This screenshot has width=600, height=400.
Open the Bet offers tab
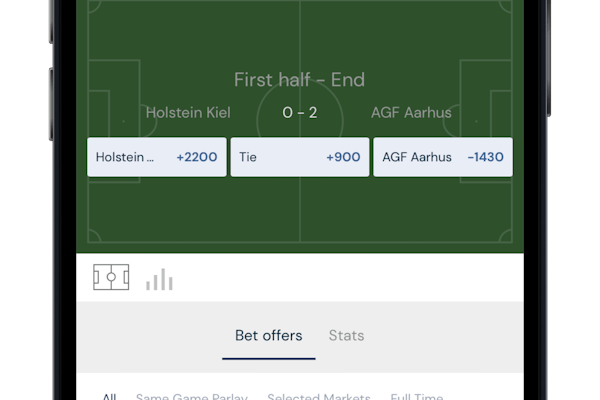tap(268, 336)
